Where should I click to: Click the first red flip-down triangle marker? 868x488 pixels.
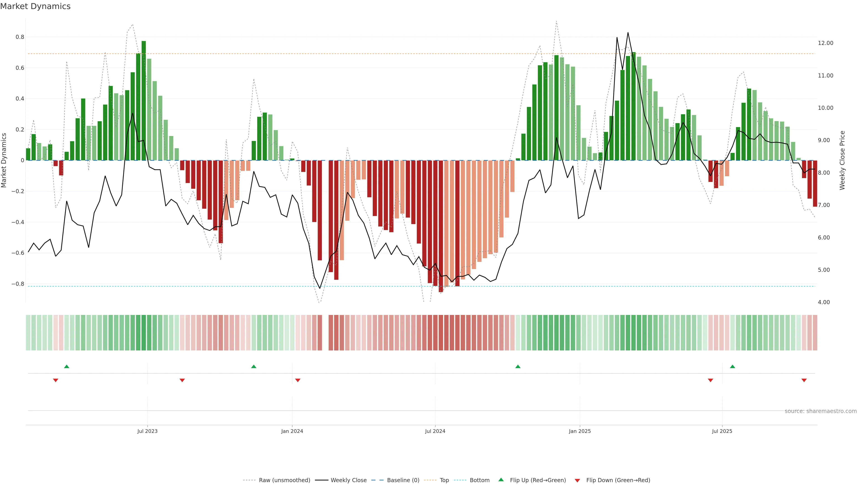tap(56, 380)
